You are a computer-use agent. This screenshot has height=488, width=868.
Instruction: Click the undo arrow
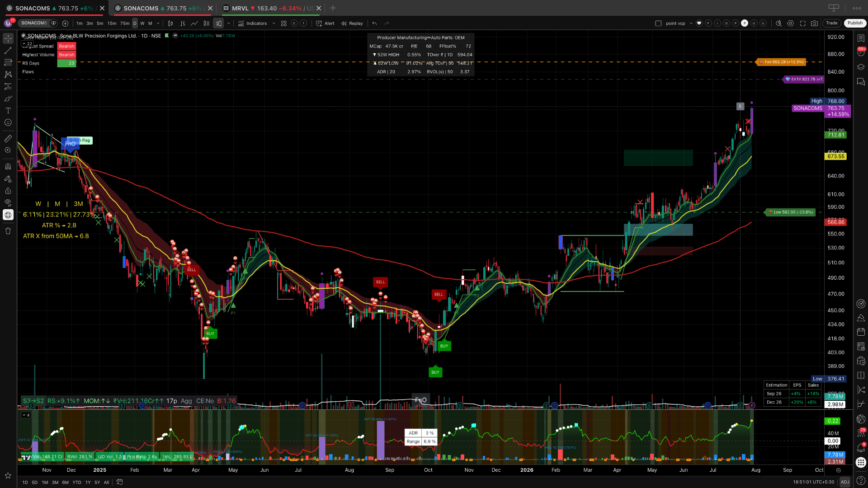point(374,23)
